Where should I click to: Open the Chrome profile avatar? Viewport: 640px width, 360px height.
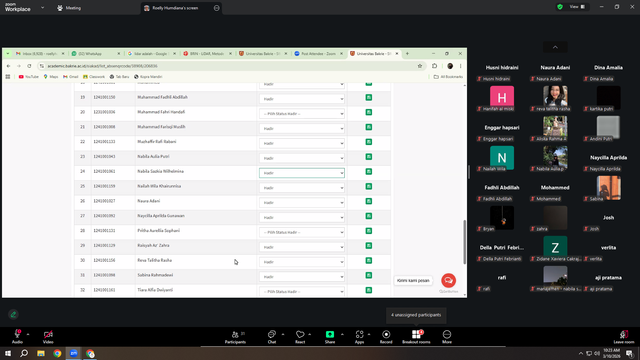pyautogui.click(x=450, y=66)
